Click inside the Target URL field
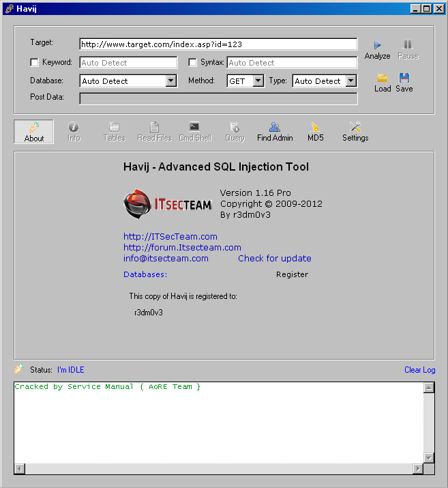448x488 pixels. [x=218, y=44]
